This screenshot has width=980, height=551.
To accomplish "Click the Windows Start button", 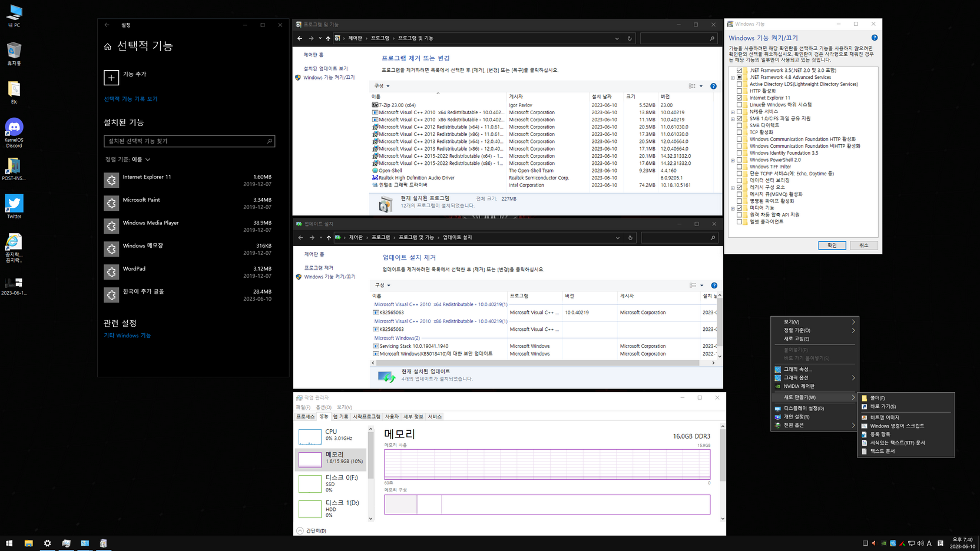I will pyautogui.click(x=9, y=543).
